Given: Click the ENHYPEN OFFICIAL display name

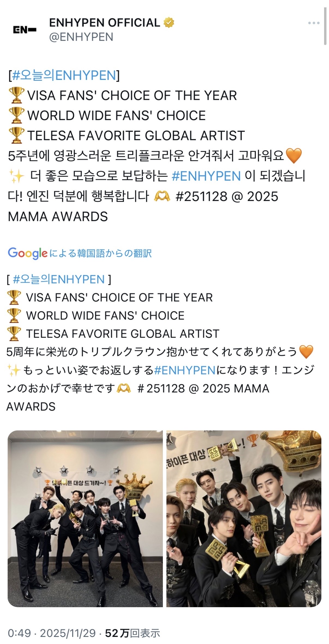Looking at the screenshot, I should 105,23.
